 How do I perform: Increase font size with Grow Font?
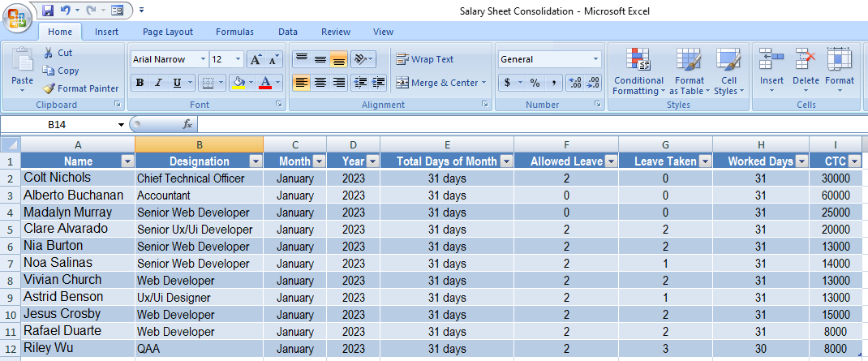point(256,59)
